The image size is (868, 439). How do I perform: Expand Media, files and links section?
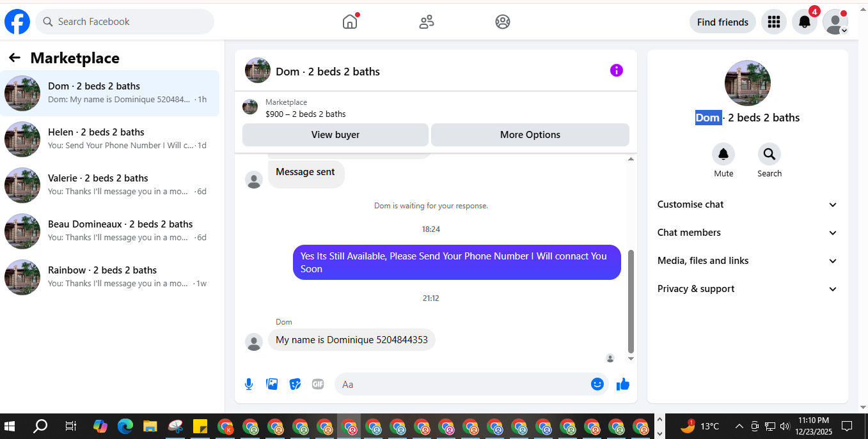pyautogui.click(x=748, y=261)
